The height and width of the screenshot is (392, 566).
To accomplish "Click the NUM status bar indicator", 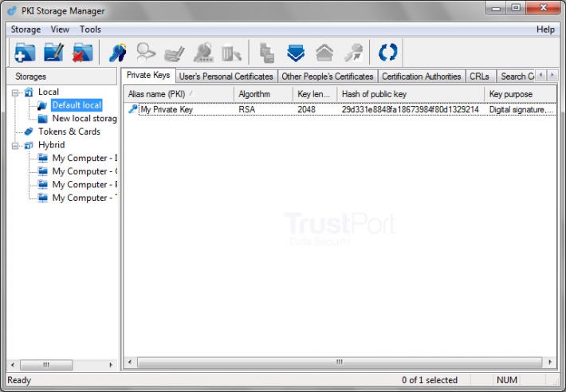I will [x=507, y=380].
